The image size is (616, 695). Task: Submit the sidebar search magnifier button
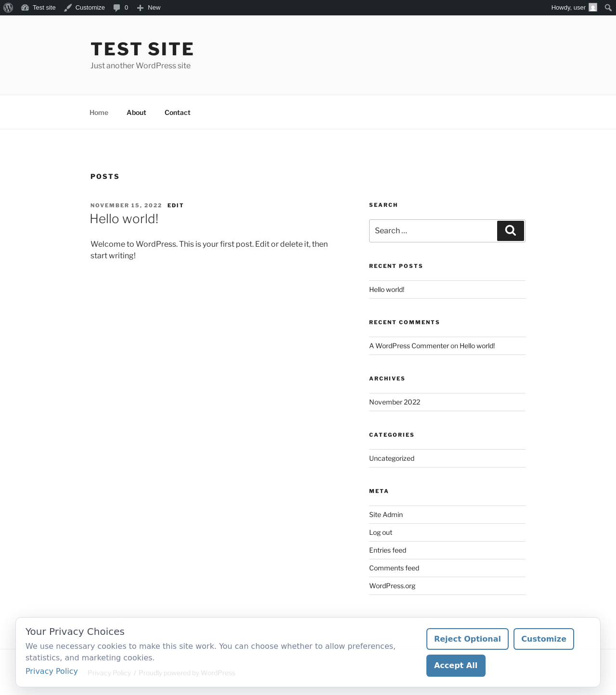click(x=511, y=231)
